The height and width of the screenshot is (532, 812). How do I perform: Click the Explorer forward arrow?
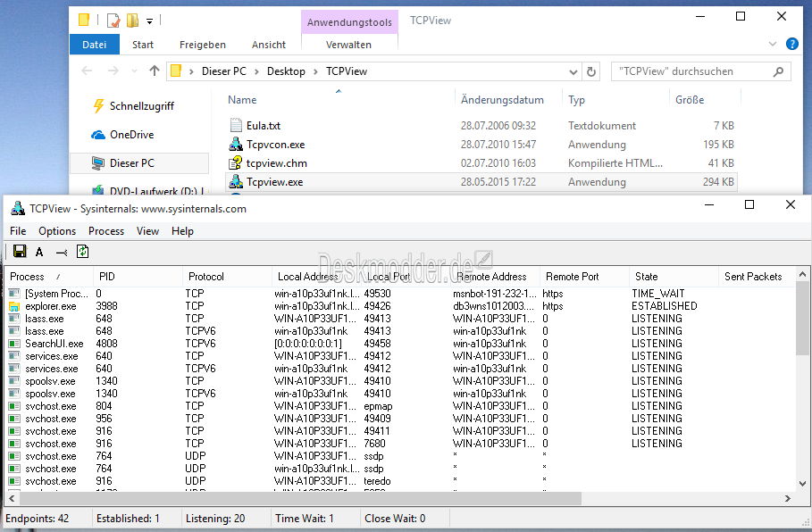[113, 71]
